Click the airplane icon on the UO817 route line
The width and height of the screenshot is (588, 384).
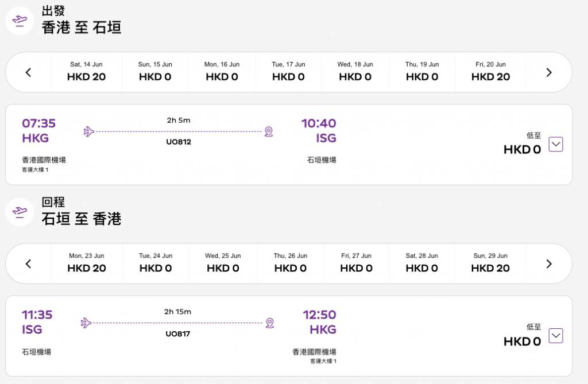point(86,323)
